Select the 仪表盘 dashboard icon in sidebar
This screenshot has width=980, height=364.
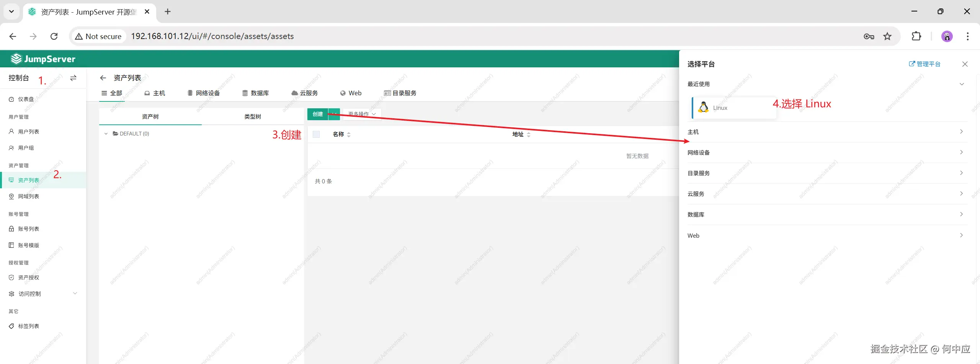click(x=11, y=99)
